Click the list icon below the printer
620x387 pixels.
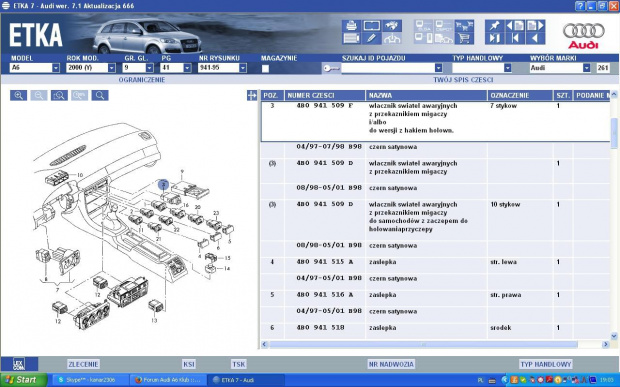(351, 38)
